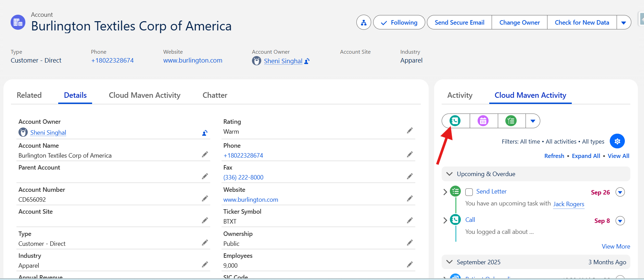Screen dimensions: 644x280
Task: Click owner avatar icon in header highlights
Action: click(x=256, y=61)
